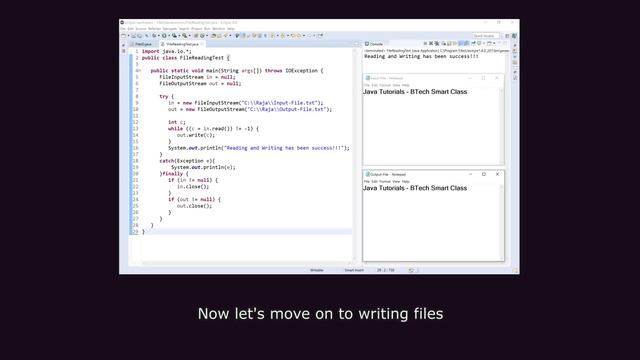Click the Open Perspective icon

pos(507,36)
